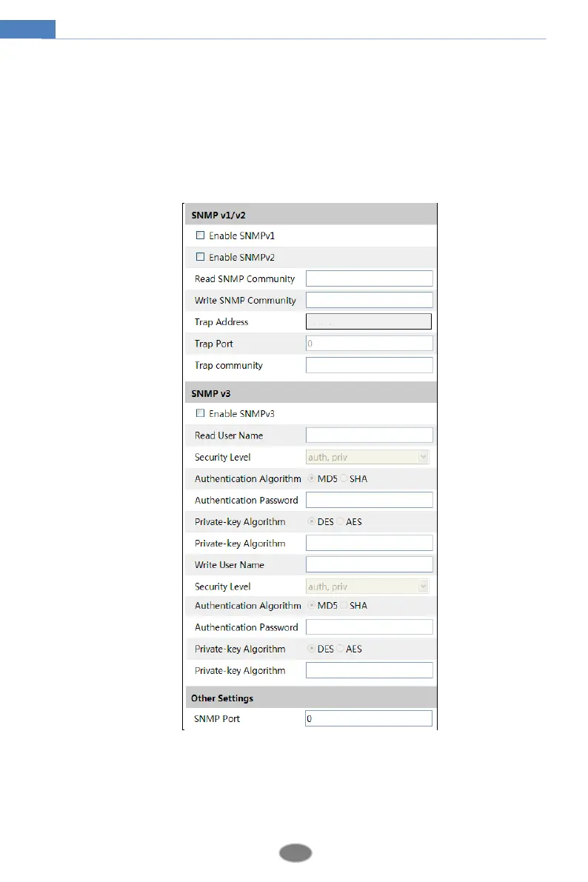Tick the Enable SNMPv2 checkbox
588x882 pixels.
point(200,257)
